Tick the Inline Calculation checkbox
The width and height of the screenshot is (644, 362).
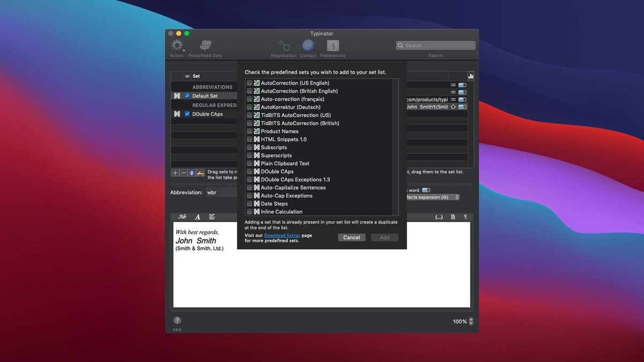coord(250,212)
